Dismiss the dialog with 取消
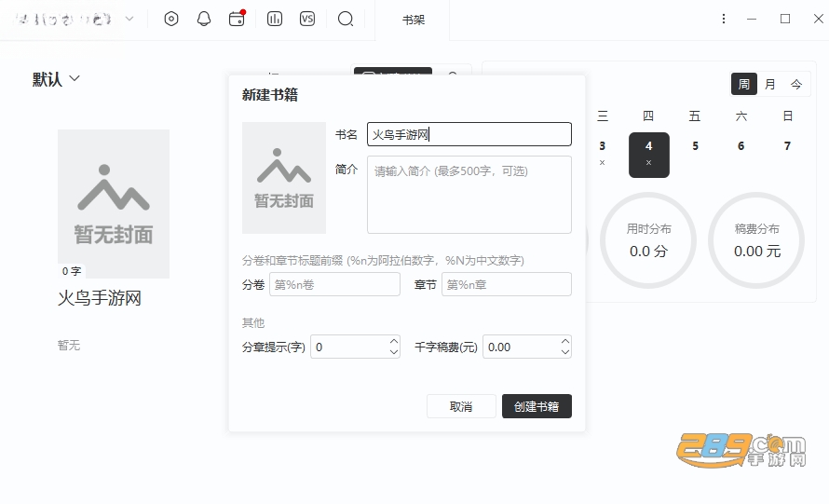This screenshot has width=829, height=504. click(x=461, y=406)
